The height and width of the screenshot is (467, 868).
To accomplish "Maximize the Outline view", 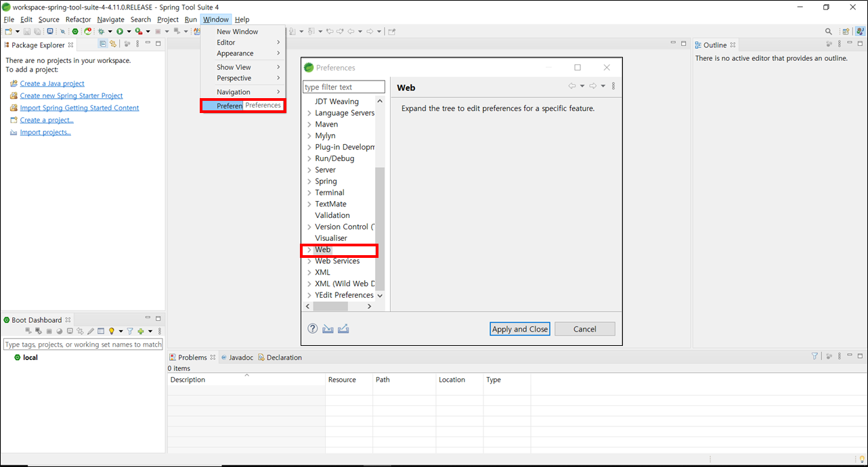I will tap(861, 44).
